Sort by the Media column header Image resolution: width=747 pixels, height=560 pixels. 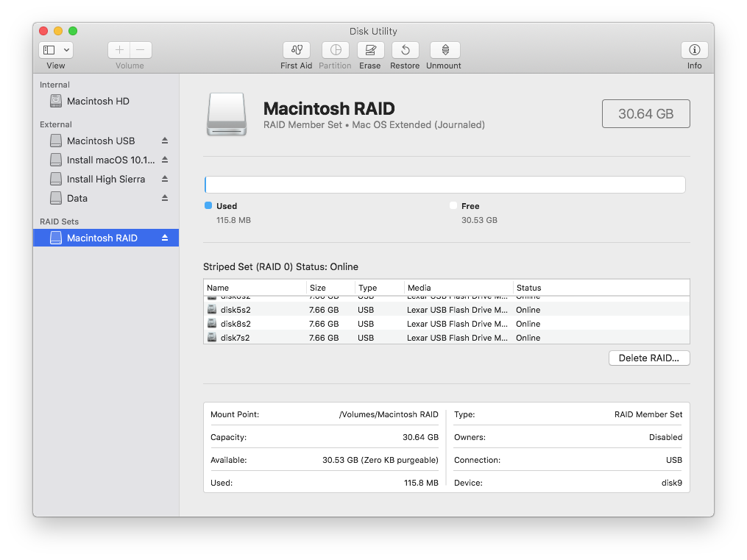tap(459, 288)
